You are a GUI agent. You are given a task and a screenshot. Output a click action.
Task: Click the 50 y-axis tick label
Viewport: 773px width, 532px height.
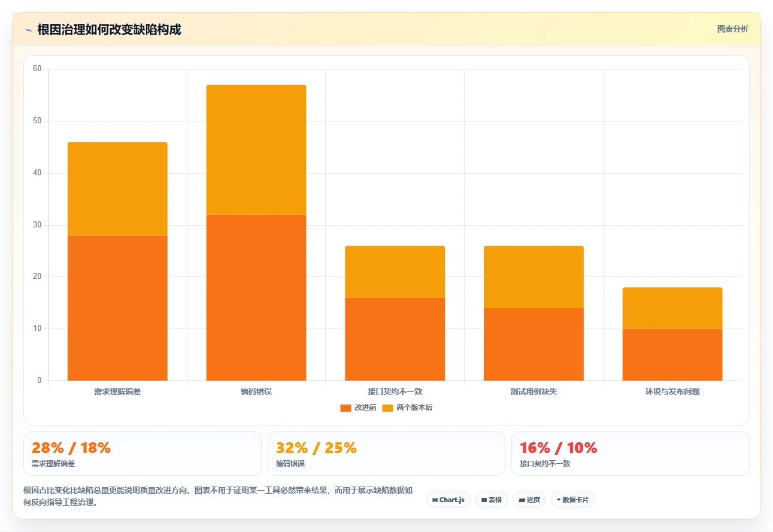[37, 121]
